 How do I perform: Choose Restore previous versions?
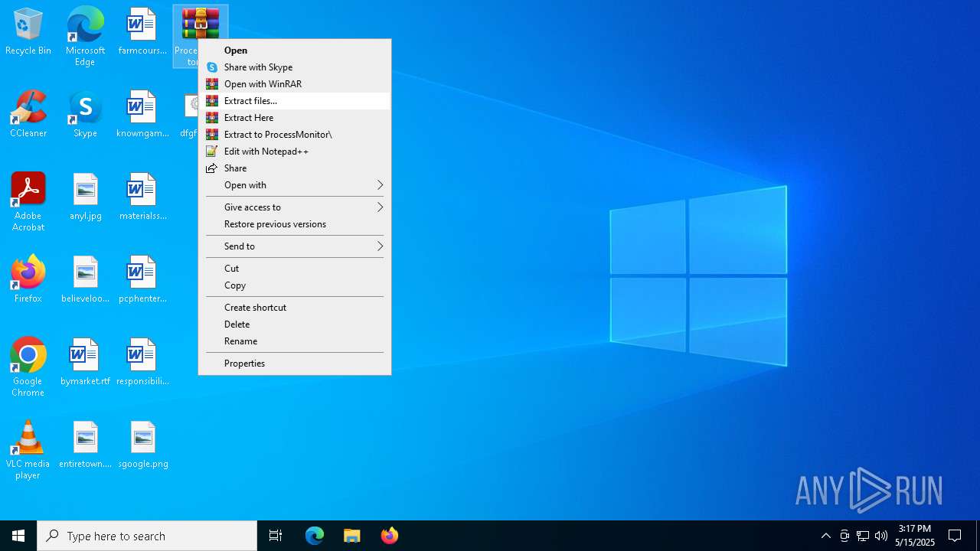tap(295, 224)
